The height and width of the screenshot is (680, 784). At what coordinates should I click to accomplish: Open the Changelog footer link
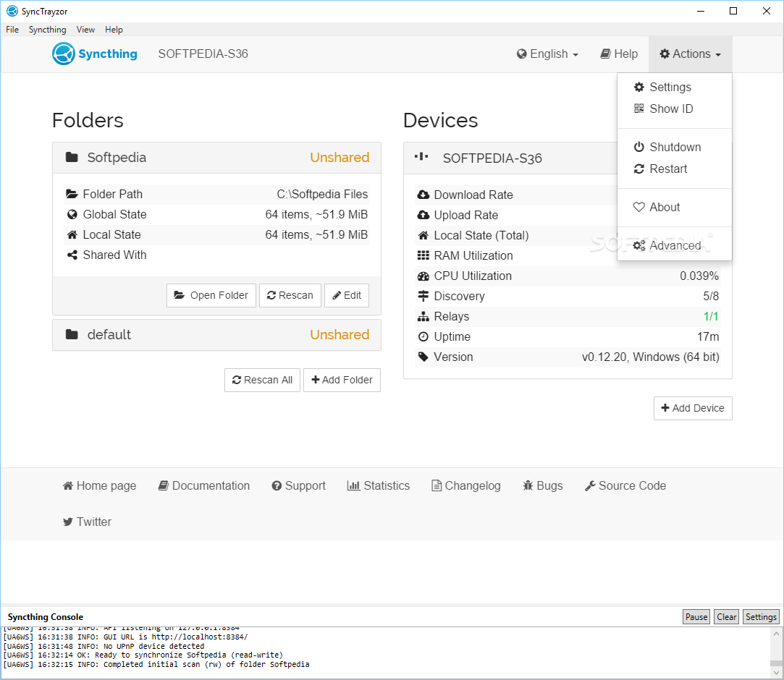(x=466, y=485)
